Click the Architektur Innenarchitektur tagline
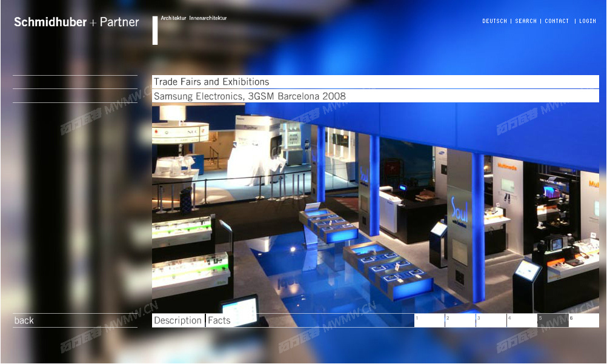Viewport: 607px width, 364px height. 194,18
